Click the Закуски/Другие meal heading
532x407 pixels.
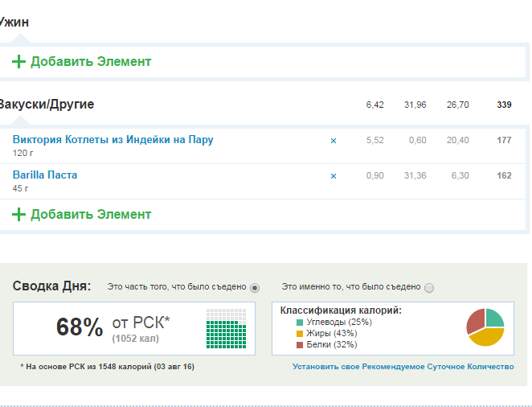coord(47,105)
